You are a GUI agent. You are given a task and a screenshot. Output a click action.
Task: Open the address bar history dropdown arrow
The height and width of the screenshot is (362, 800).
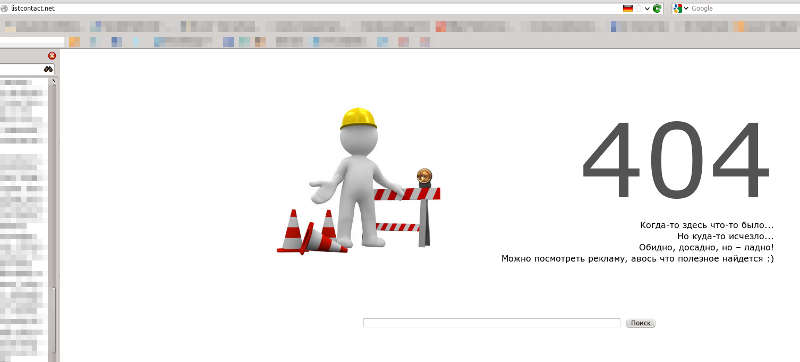coord(647,9)
